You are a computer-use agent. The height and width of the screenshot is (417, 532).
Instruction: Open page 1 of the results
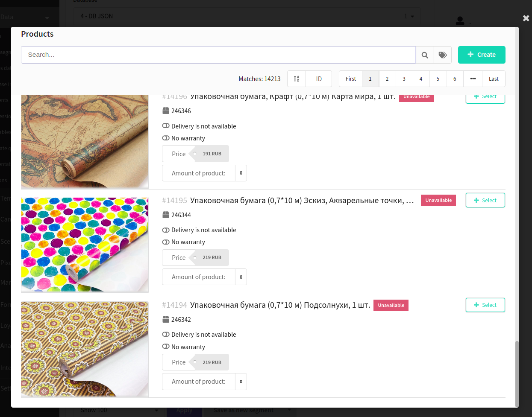click(370, 79)
